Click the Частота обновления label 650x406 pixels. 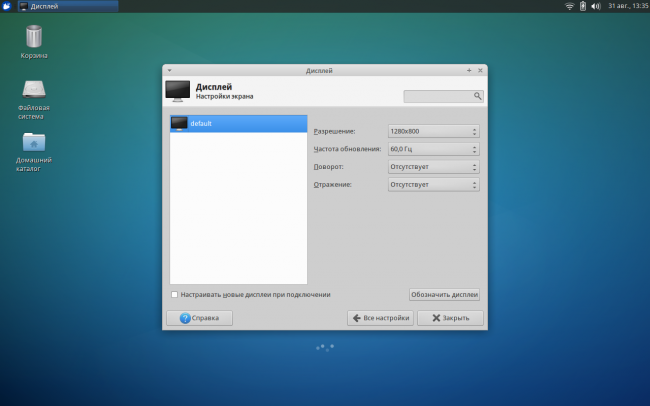[347, 149]
